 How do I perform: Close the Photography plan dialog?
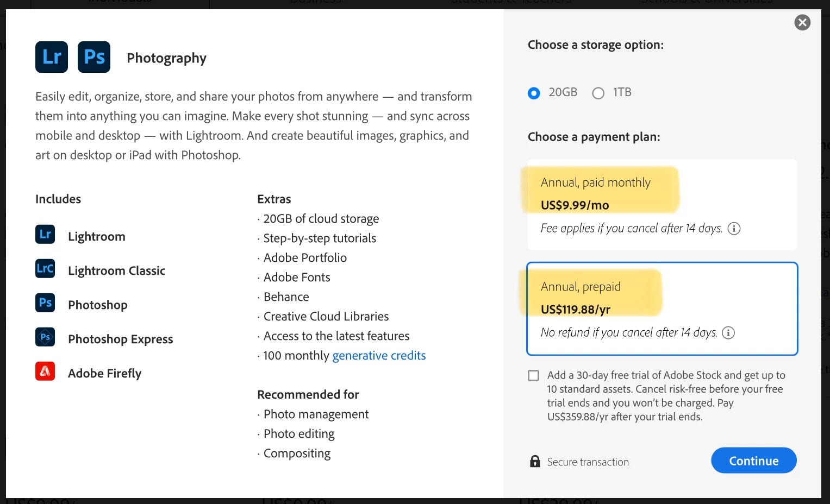click(x=802, y=22)
